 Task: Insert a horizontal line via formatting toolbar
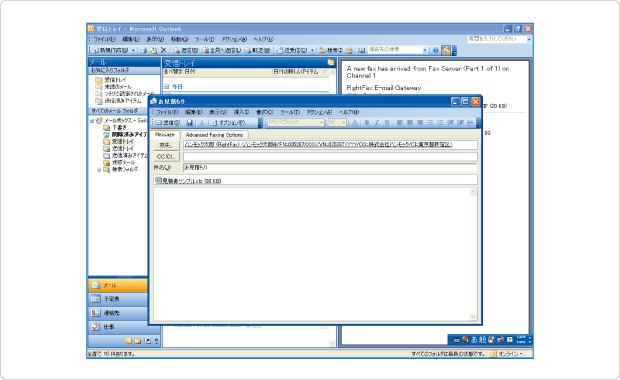pyautogui.click(x=470, y=123)
